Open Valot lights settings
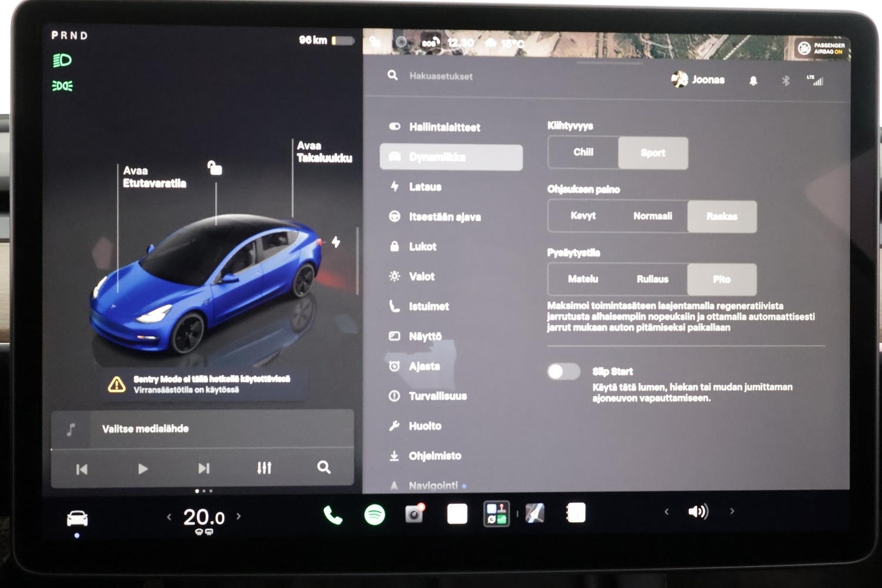 coord(451,276)
